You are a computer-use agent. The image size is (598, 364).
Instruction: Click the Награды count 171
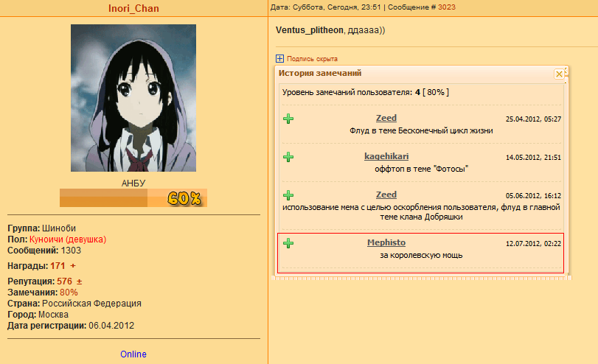point(58,266)
